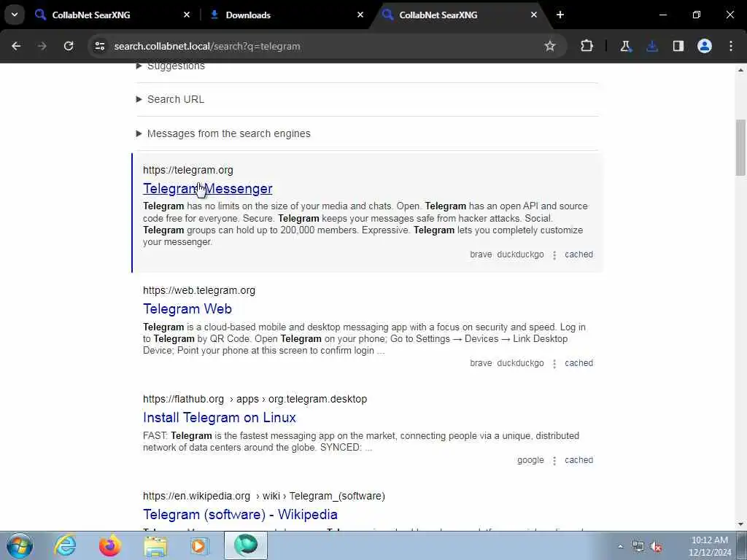Reload the search results page
Viewport: 747px width, 560px height.
click(x=69, y=46)
